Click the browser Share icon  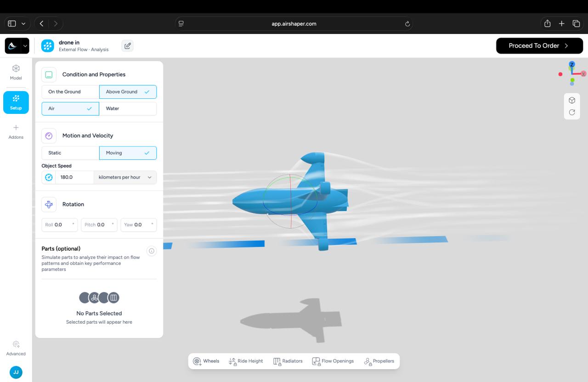pos(548,24)
